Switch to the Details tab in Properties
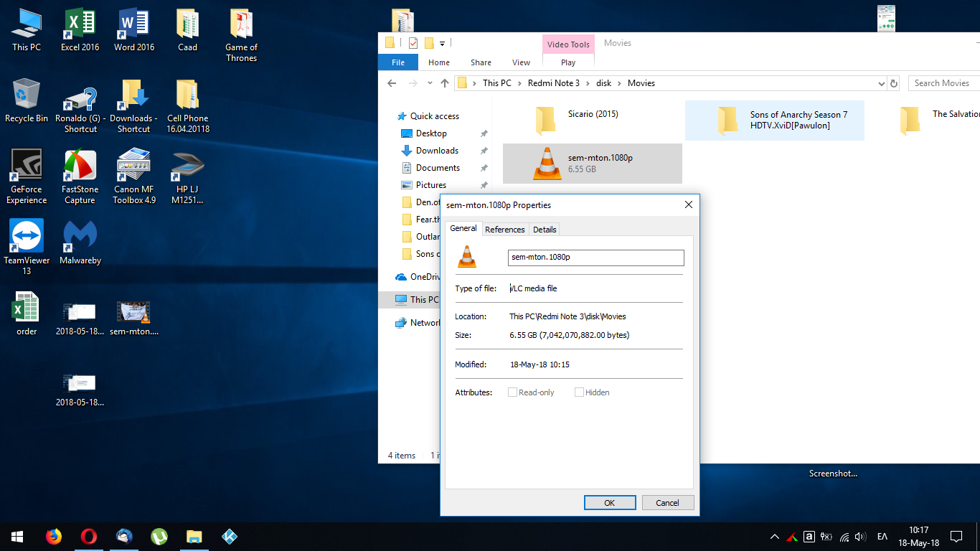The width and height of the screenshot is (980, 551). click(x=545, y=230)
